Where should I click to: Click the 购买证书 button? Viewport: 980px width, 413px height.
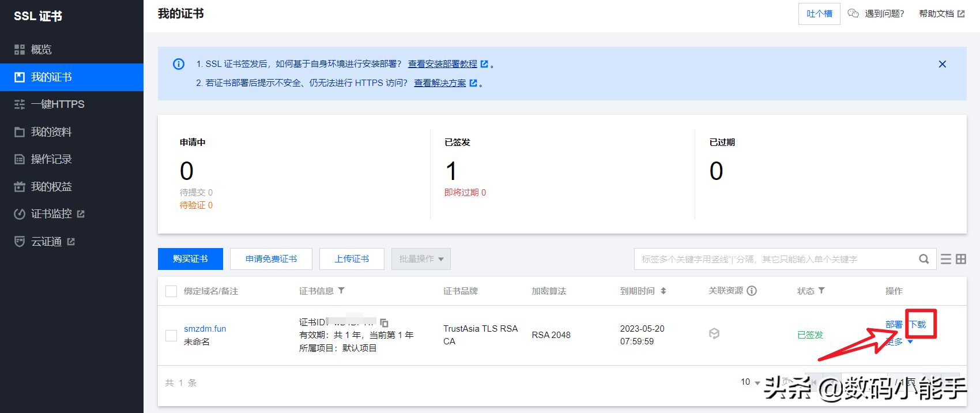pyautogui.click(x=190, y=259)
